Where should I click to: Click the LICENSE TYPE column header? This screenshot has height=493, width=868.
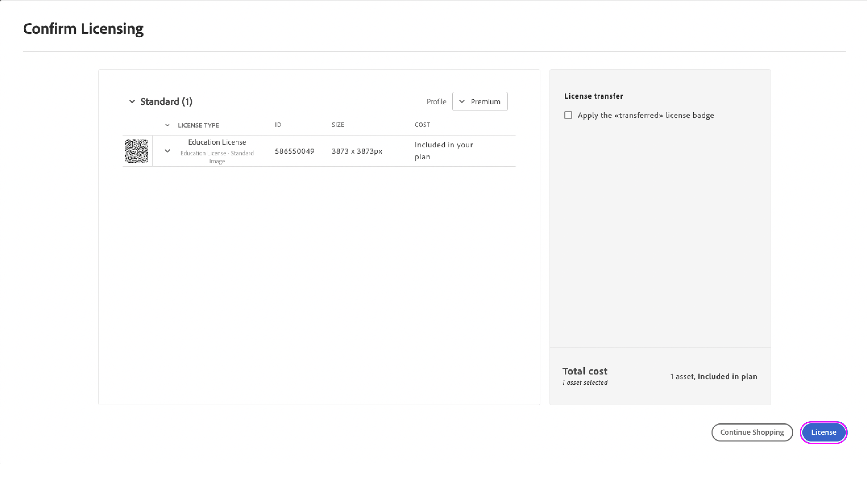[198, 125]
